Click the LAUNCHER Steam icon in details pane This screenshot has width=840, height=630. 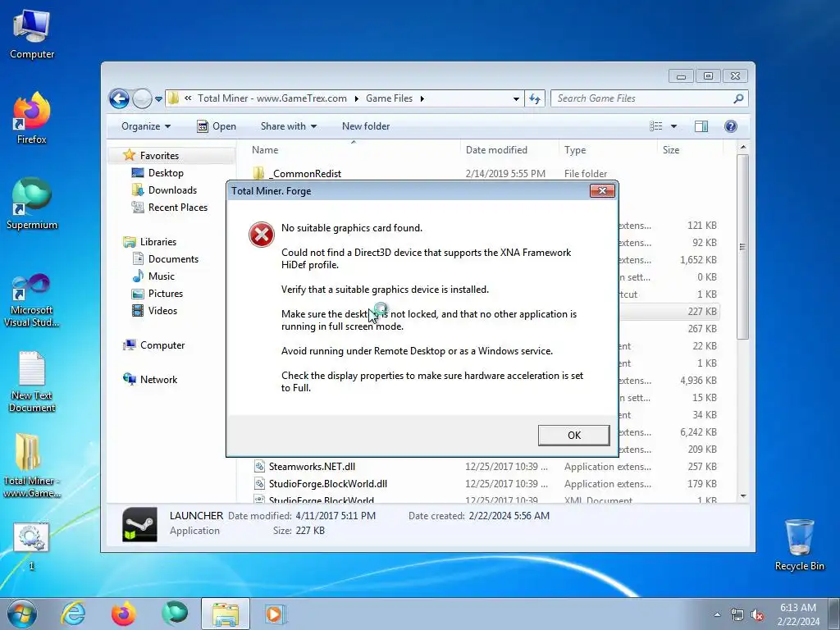pos(139,524)
